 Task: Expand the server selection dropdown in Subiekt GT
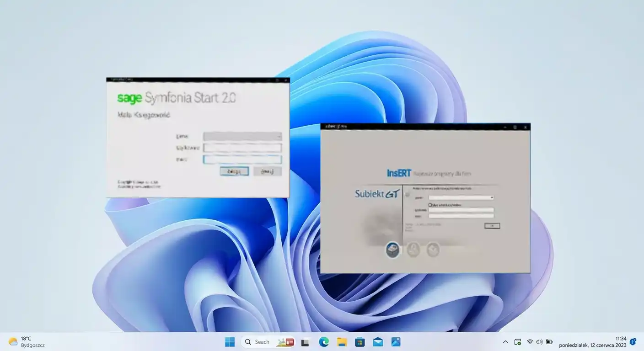click(x=493, y=197)
